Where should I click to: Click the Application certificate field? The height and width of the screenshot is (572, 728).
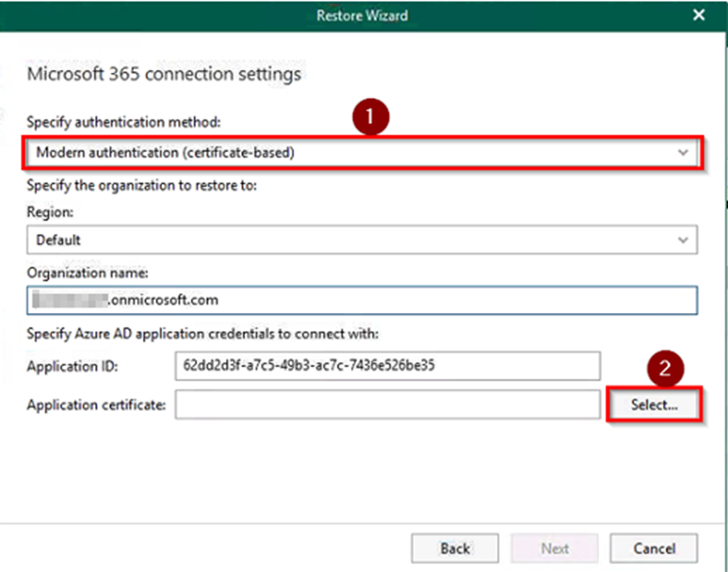(x=388, y=405)
